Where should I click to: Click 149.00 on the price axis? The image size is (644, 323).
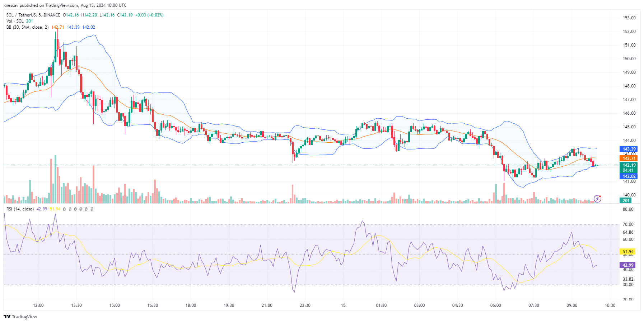pyautogui.click(x=629, y=72)
